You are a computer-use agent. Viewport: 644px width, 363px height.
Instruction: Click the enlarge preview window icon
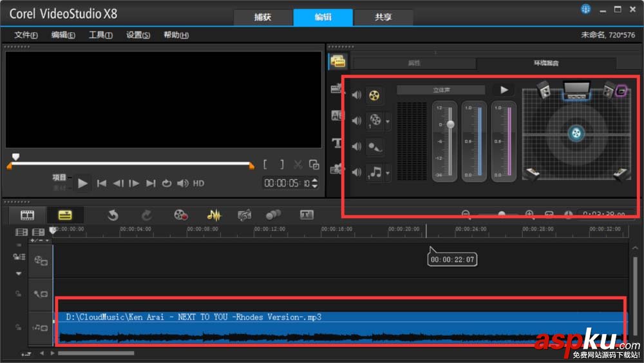[x=314, y=165]
